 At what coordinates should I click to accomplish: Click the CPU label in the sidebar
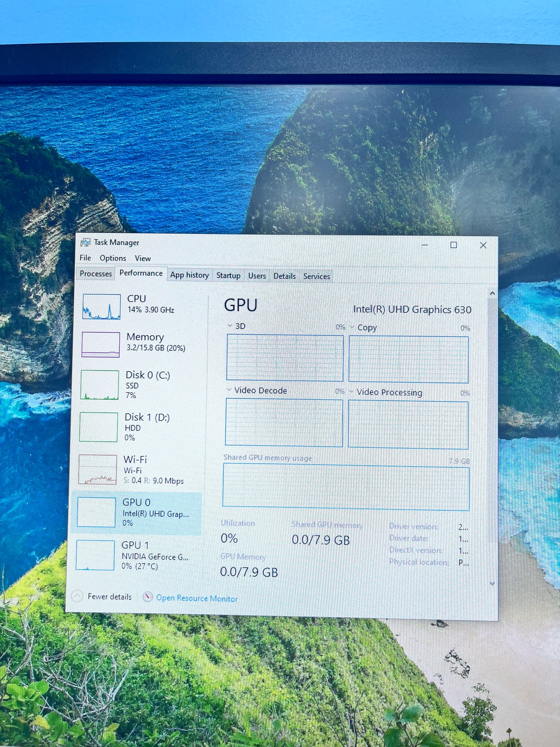[x=136, y=299]
